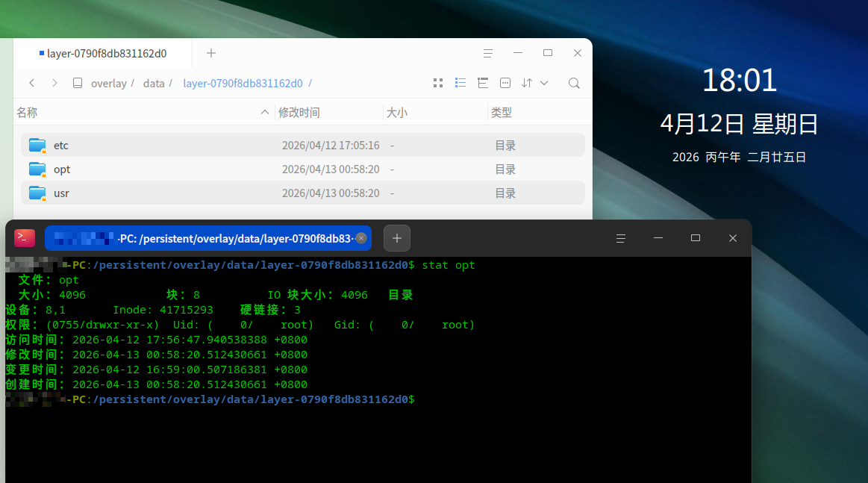868x483 pixels.
Task: Click the date 4月12日 星期日
Action: click(739, 123)
